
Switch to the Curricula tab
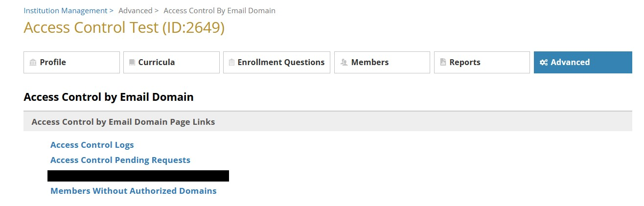[x=171, y=63]
